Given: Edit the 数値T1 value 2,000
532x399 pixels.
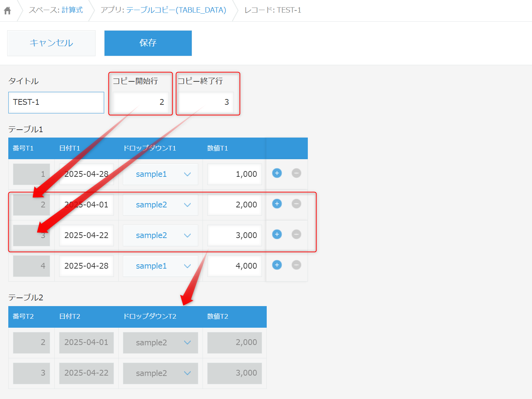Looking at the screenshot, I should [x=235, y=205].
